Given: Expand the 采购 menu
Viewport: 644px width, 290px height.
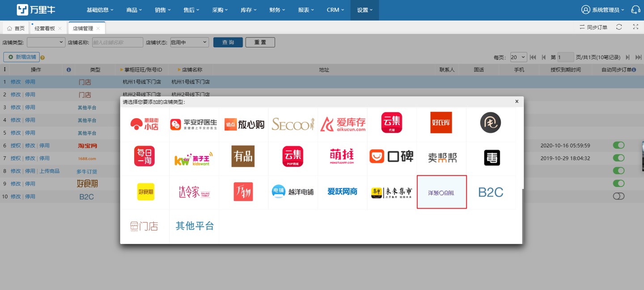Looking at the screenshot, I should [x=220, y=10].
